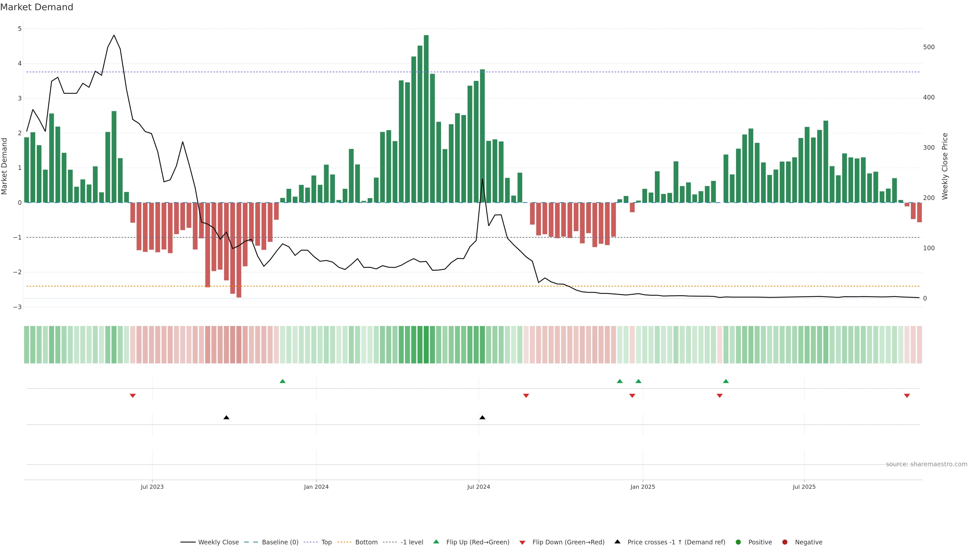Click the Jan 2024 x-axis label
This screenshot has height=551, width=980.
click(x=316, y=487)
